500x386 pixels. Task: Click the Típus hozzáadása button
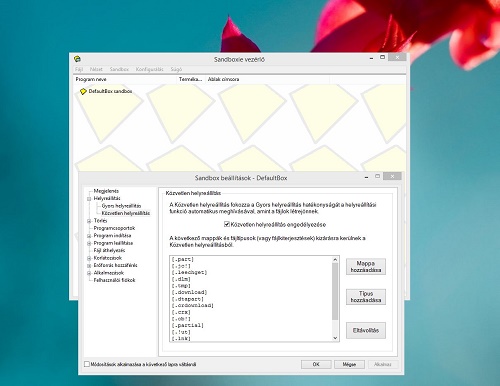366,297
